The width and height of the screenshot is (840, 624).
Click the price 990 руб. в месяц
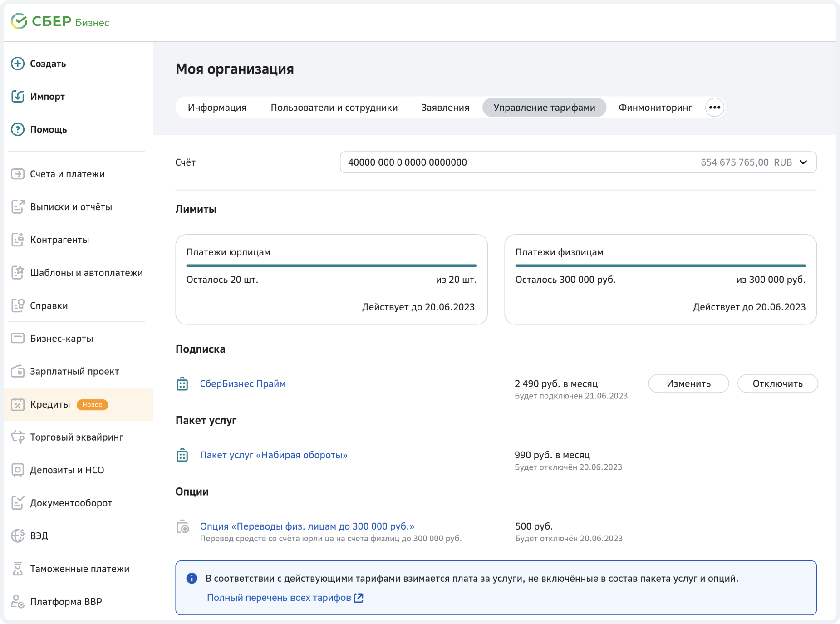[x=552, y=455]
